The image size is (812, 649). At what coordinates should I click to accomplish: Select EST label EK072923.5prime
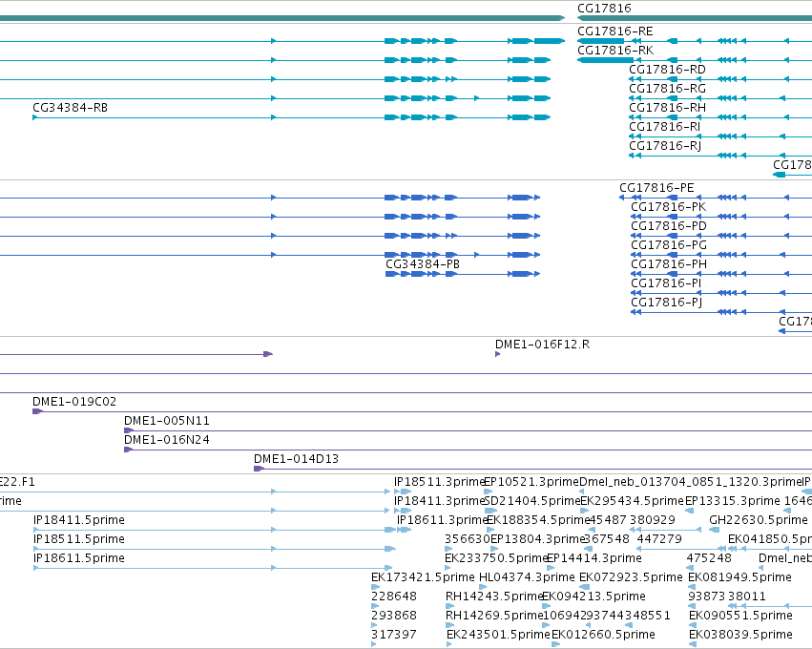click(631, 578)
